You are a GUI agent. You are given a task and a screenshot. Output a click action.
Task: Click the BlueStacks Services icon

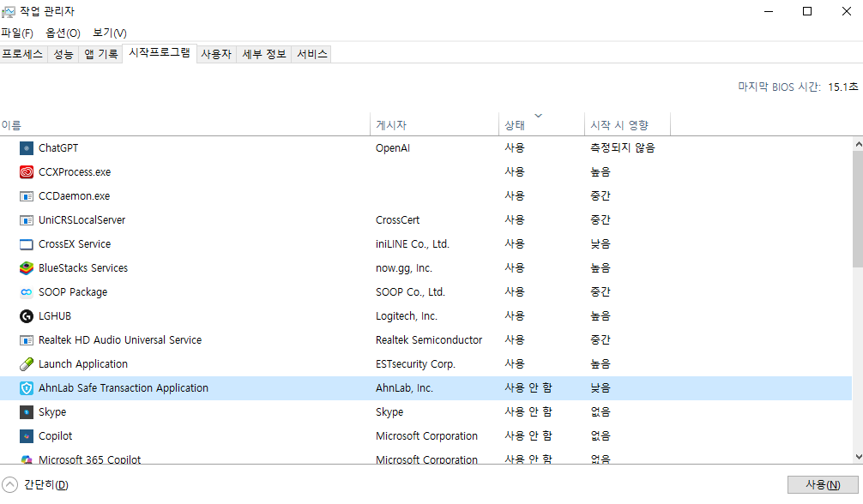click(27, 268)
